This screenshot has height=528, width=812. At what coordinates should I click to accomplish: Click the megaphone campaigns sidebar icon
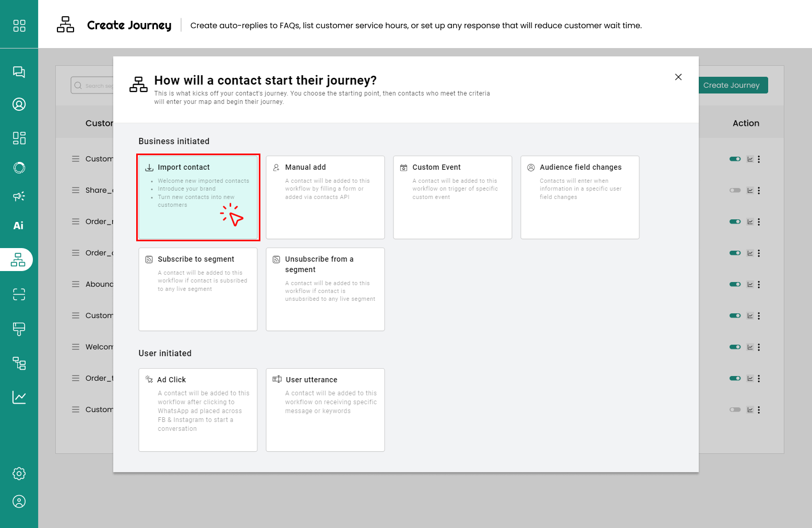(19, 196)
